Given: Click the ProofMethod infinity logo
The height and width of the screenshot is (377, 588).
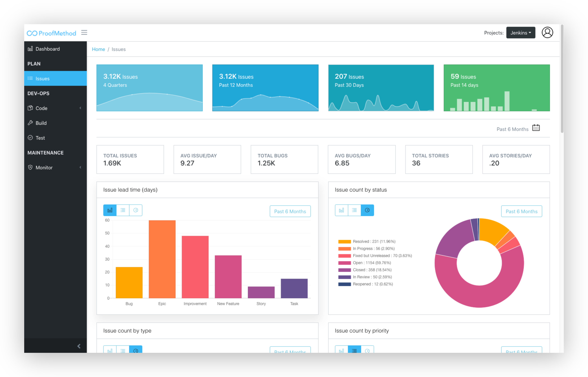Looking at the screenshot, I should [x=32, y=33].
